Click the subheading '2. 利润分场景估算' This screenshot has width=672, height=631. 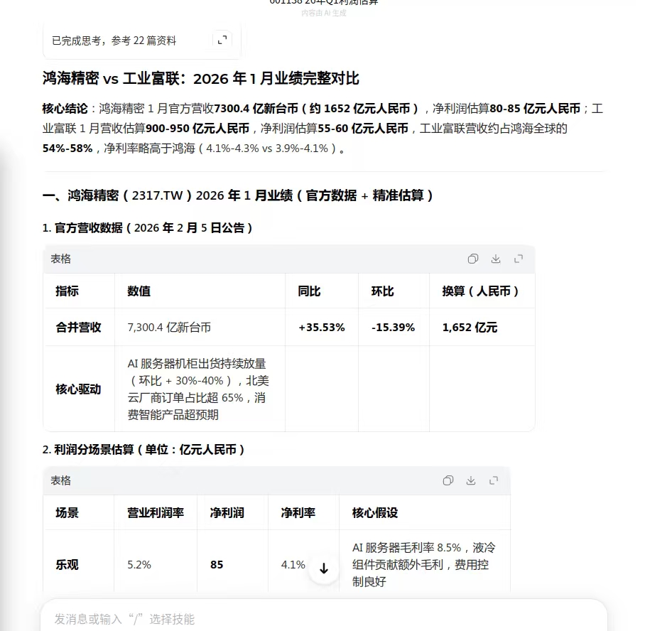tap(143, 449)
